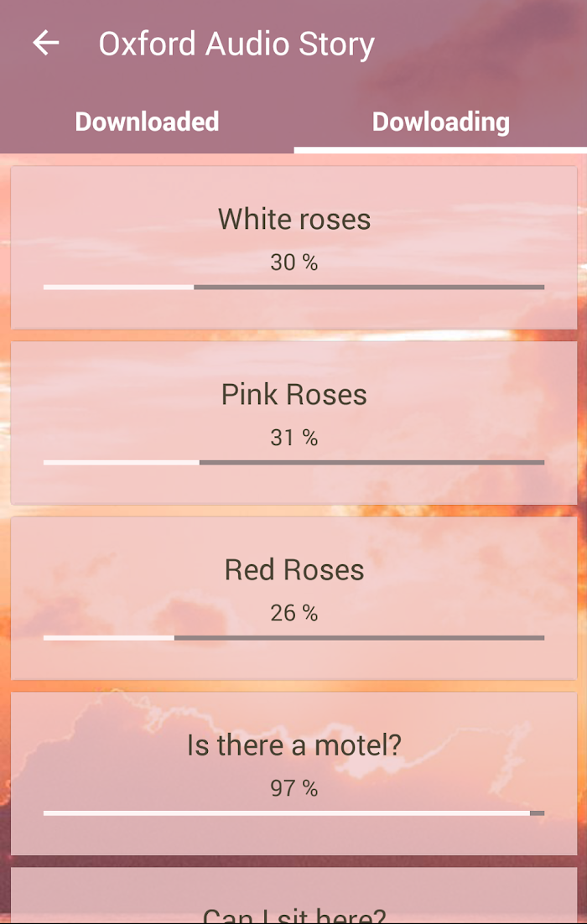Select the Red Roses story title
Image resolution: width=587 pixels, height=924 pixels.
293,570
